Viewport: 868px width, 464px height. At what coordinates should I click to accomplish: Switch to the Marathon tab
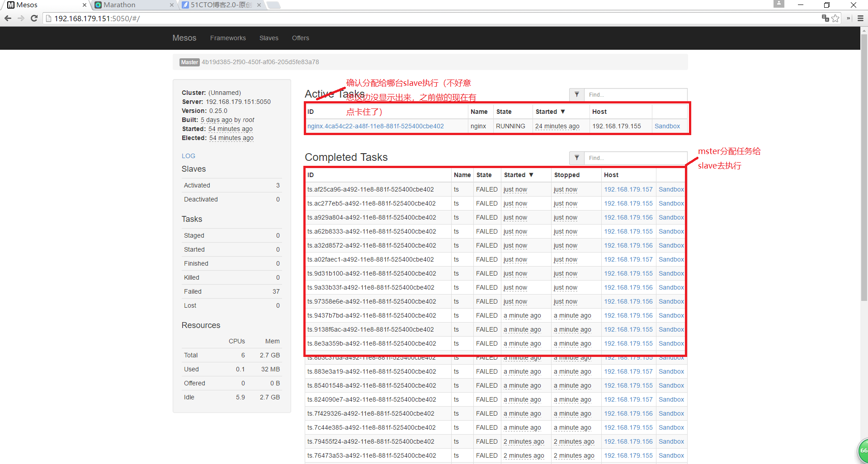coord(134,5)
